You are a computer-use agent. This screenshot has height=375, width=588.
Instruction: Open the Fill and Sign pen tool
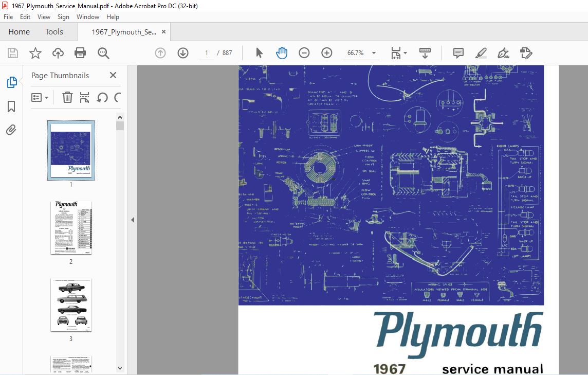tap(503, 53)
